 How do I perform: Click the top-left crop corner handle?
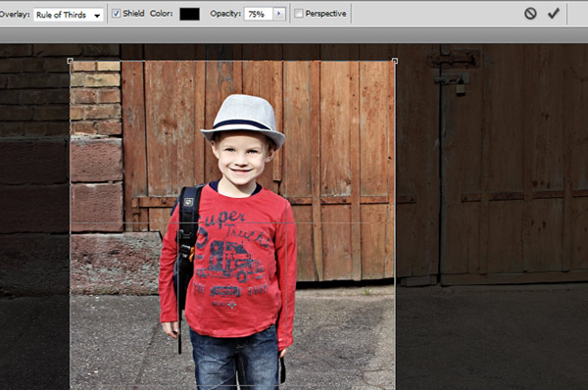(70, 61)
